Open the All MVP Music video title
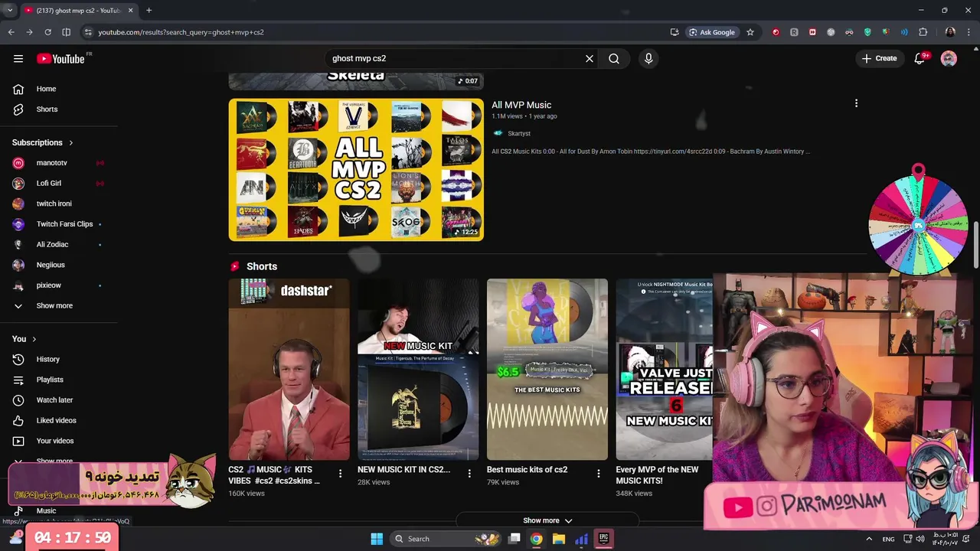Screen dimensions: 980x551 [521, 105]
